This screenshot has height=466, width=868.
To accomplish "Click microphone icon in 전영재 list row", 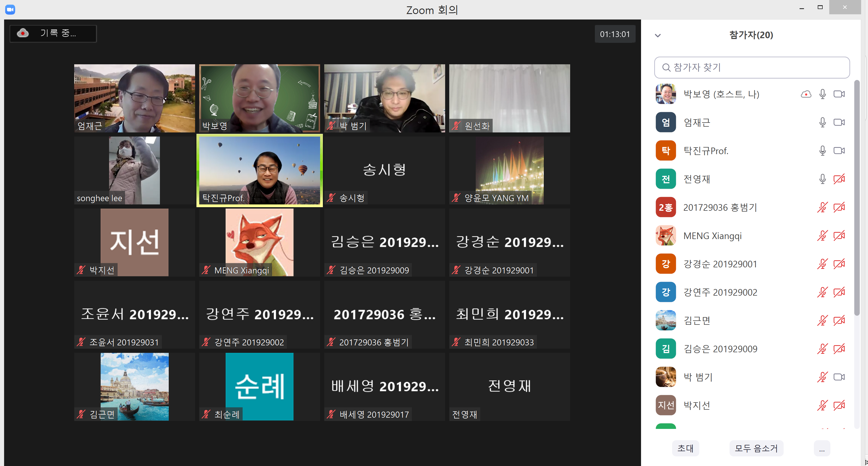I will [x=822, y=179].
